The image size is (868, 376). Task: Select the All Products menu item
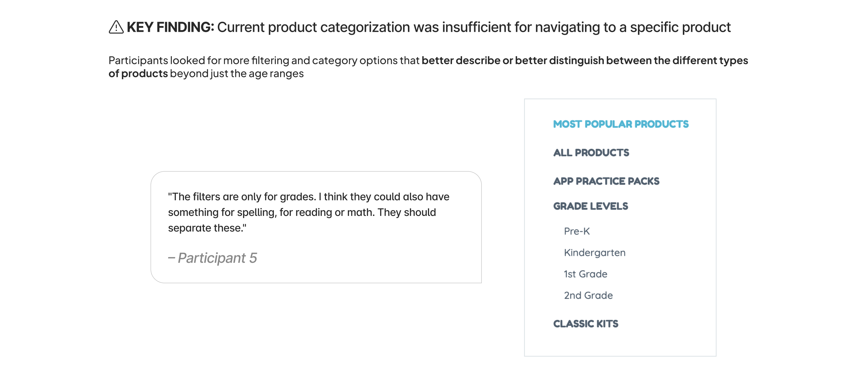(x=591, y=153)
